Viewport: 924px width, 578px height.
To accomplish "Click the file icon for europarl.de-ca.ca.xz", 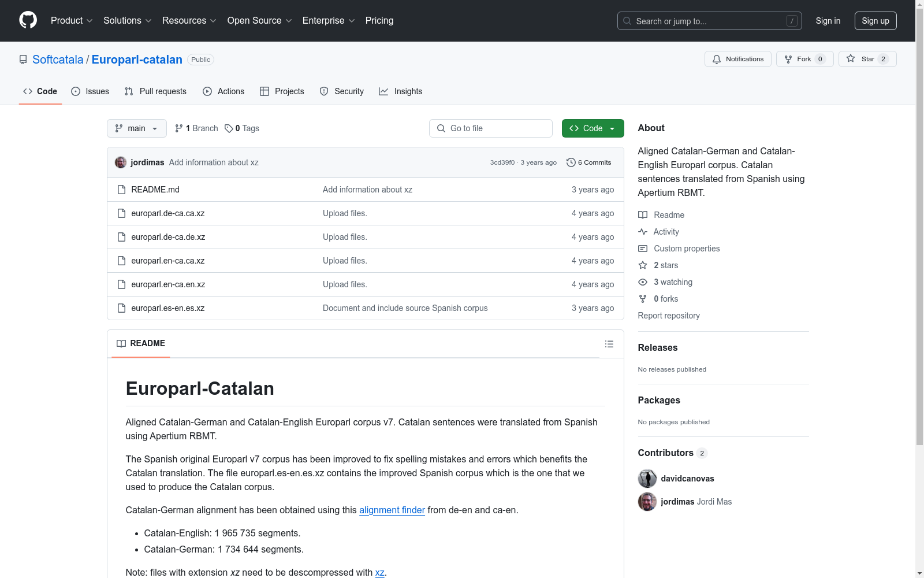I will click(121, 213).
